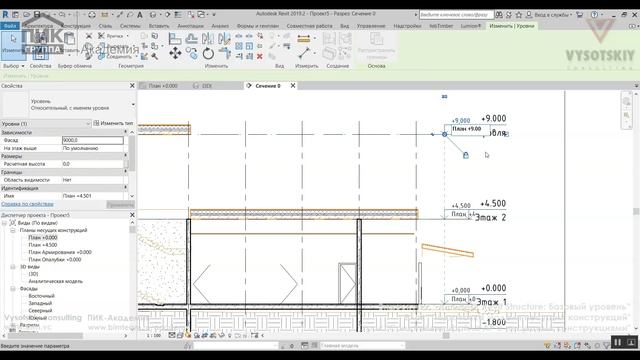
Task: Open the Уровни (1) filter dropdown
Action: click(x=46, y=124)
